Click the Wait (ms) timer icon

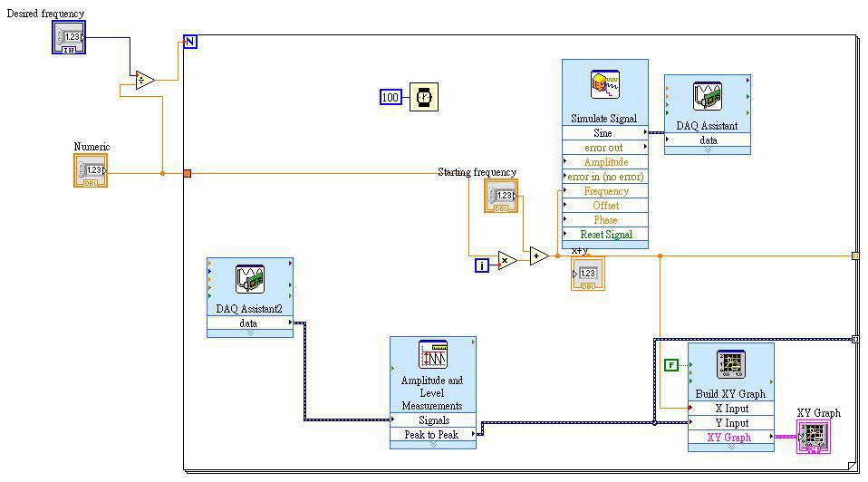click(424, 97)
